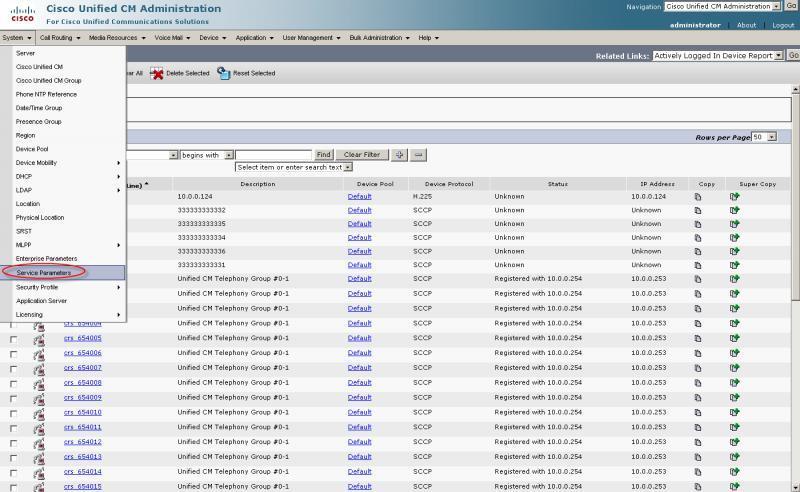
Task: Click the Find button
Action: click(323, 155)
